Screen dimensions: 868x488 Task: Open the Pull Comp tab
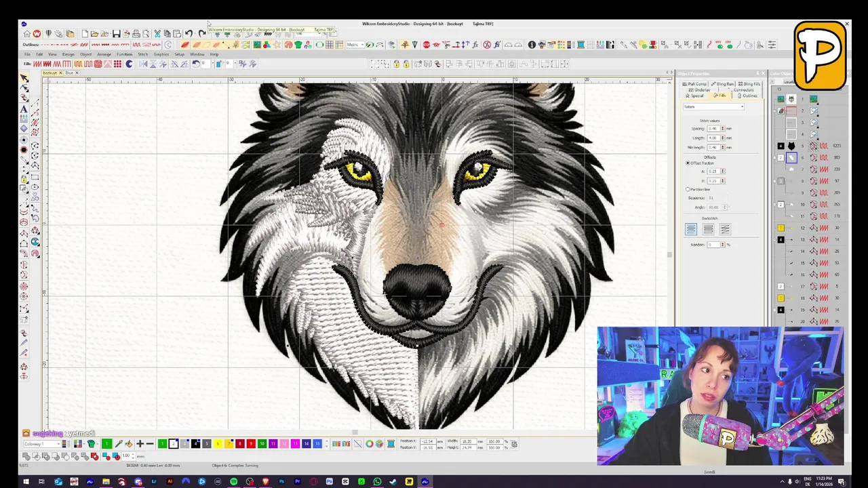[694, 84]
